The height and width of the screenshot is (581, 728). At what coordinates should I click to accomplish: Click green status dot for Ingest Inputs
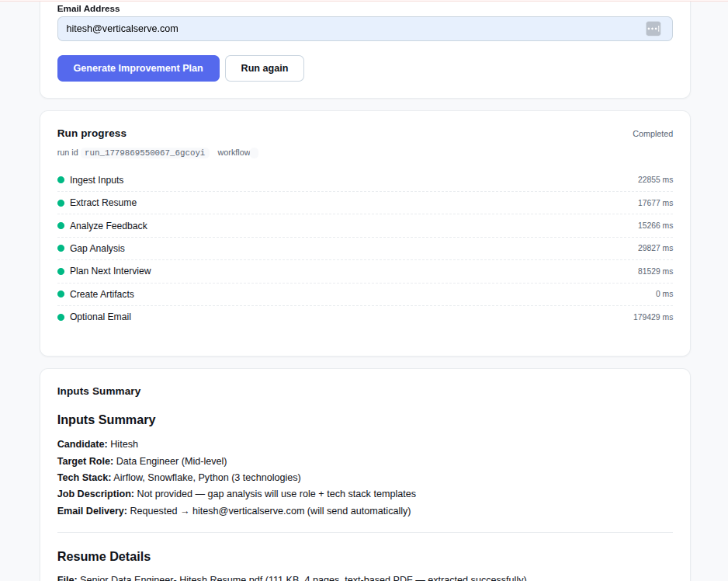click(61, 180)
